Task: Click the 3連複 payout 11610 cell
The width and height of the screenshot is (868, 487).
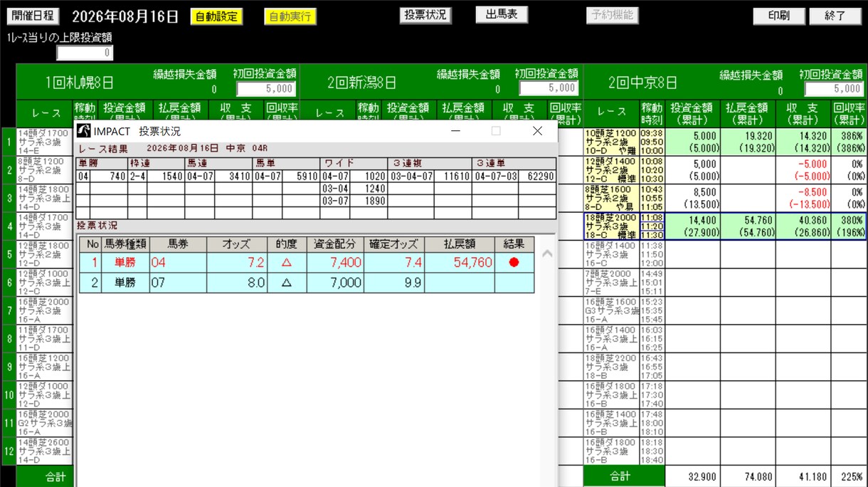Action: (x=452, y=176)
